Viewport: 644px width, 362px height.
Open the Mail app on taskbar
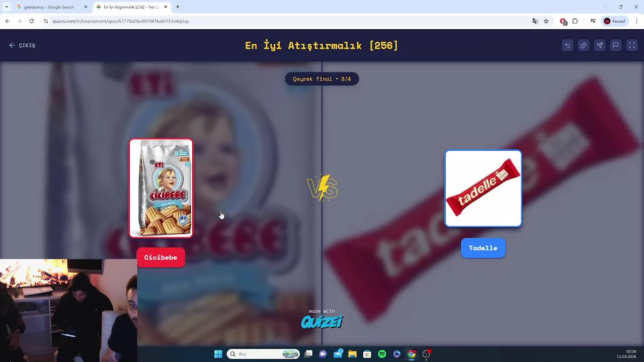pyautogui.click(x=338, y=354)
